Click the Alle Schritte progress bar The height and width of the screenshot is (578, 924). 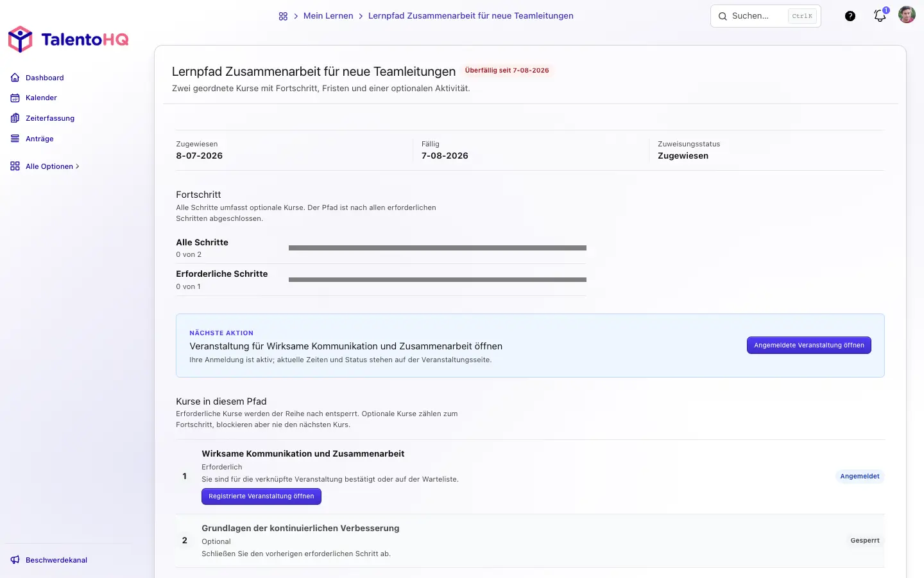pyautogui.click(x=438, y=248)
